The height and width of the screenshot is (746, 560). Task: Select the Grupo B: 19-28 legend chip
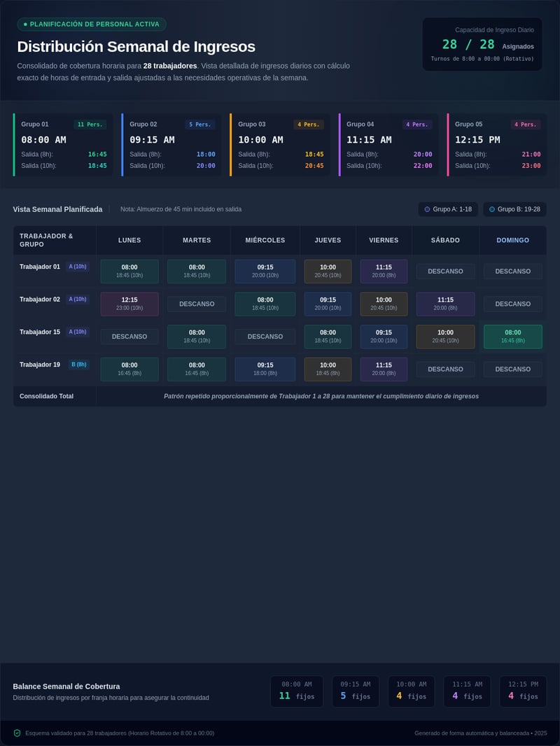coord(514,209)
